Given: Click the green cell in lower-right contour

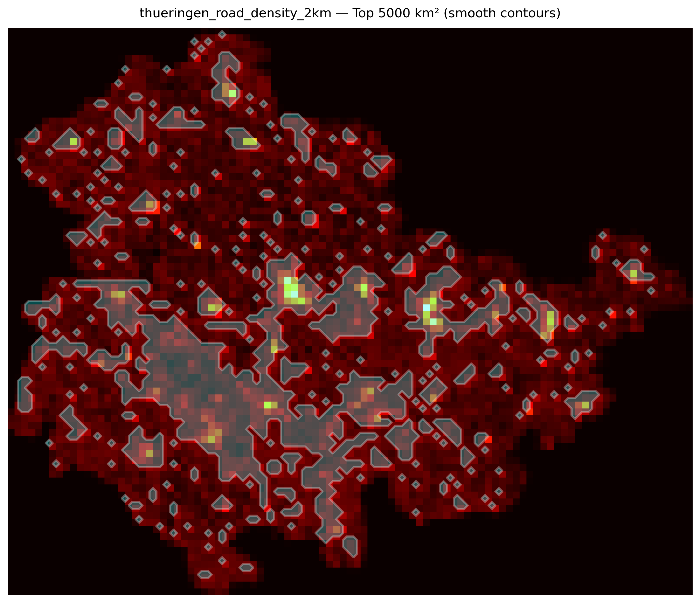Looking at the screenshot, I should point(586,405).
